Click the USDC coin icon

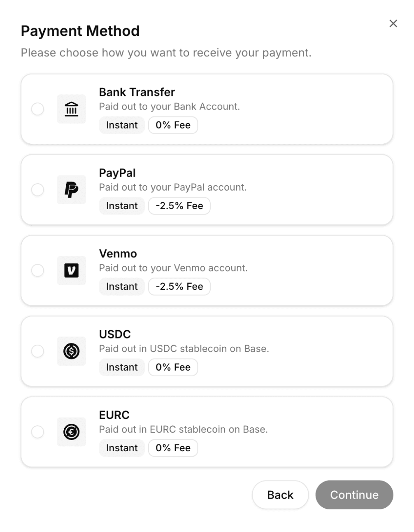click(x=71, y=351)
